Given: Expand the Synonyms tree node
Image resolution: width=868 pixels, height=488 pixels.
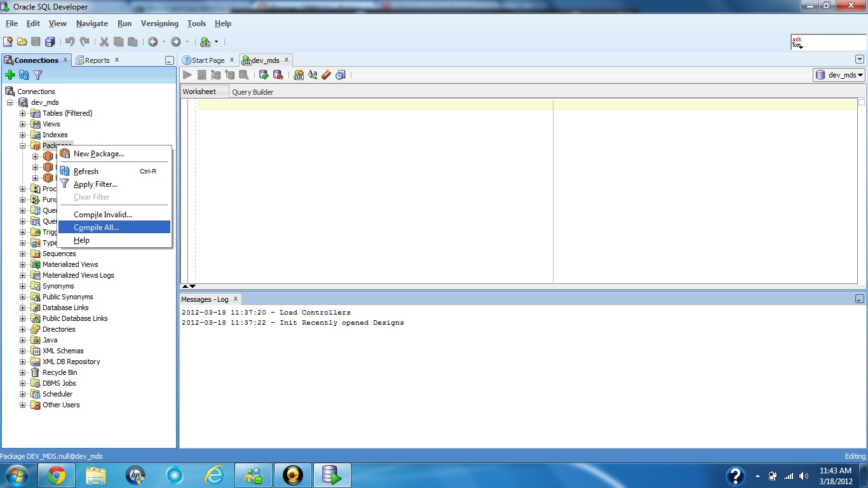Looking at the screenshot, I should pos(23,286).
